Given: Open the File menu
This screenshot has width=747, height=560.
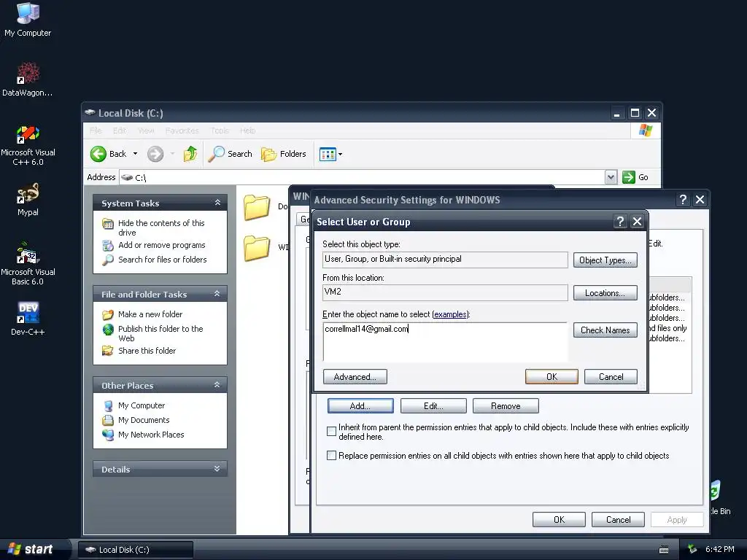Looking at the screenshot, I should click(x=96, y=131).
